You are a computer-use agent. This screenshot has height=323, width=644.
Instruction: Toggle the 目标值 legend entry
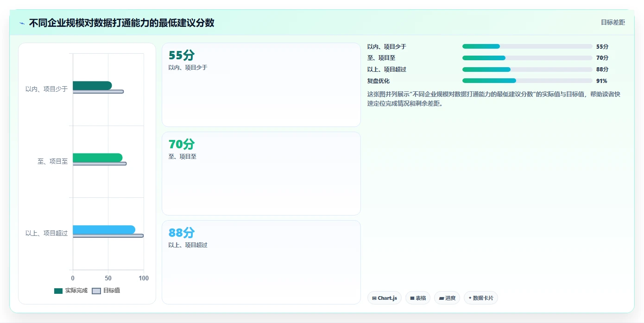pos(106,291)
